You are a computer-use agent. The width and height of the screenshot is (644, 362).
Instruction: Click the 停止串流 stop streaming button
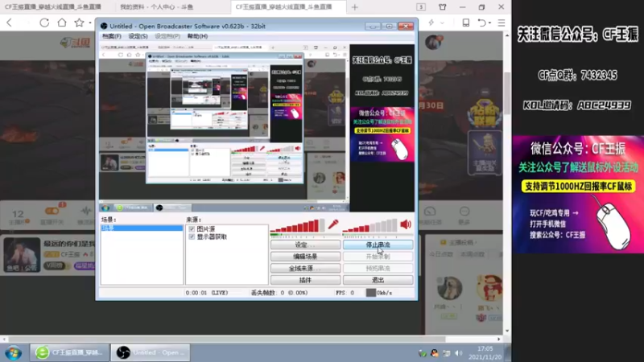[x=378, y=245]
